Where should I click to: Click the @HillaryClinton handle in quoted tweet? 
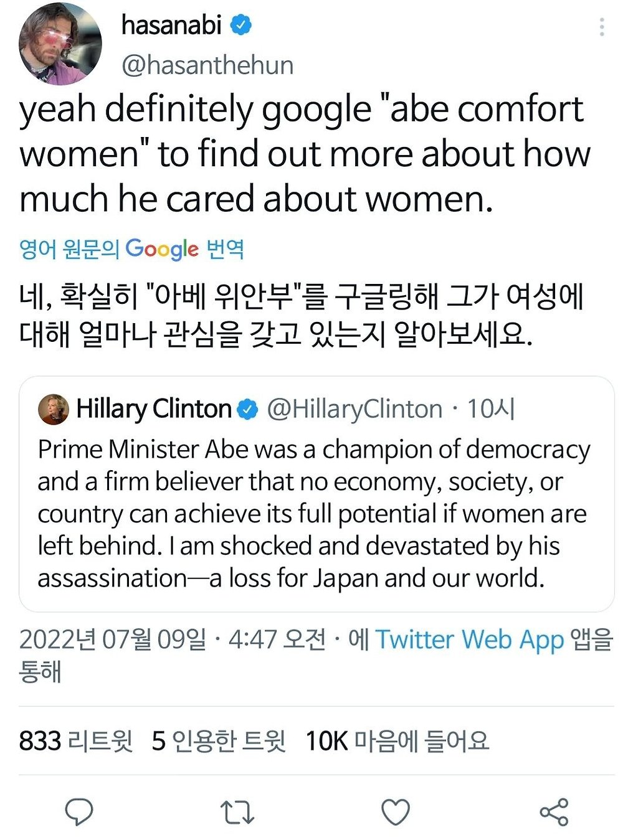point(354,409)
